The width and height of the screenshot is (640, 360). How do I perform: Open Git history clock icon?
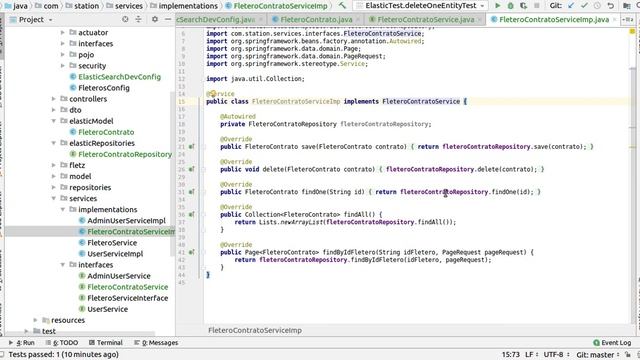click(x=597, y=6)
